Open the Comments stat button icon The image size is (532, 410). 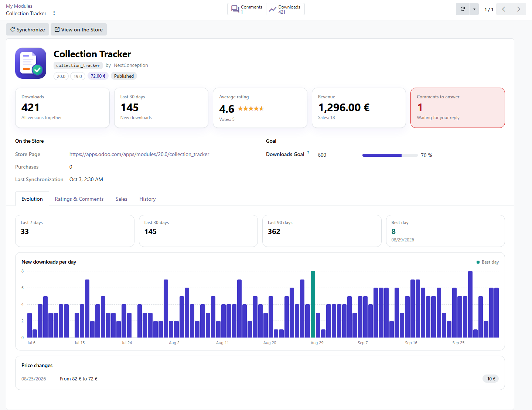click(x=235, y=9)
